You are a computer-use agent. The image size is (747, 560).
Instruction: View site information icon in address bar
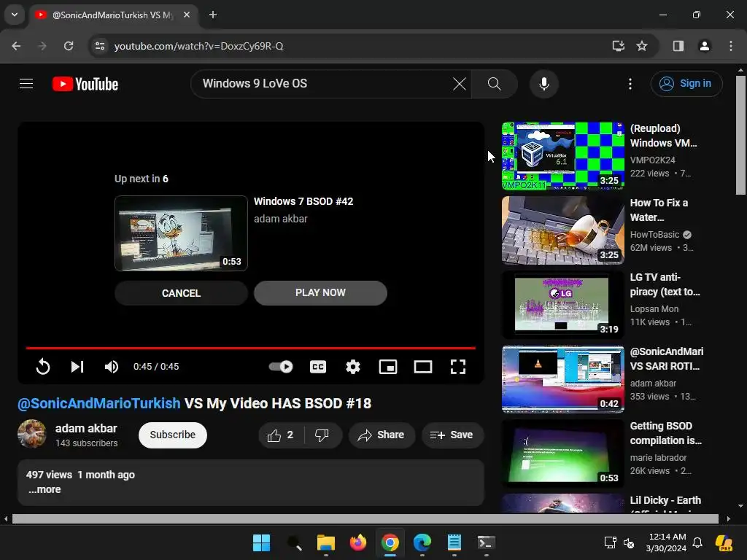[x=100, y=46]
